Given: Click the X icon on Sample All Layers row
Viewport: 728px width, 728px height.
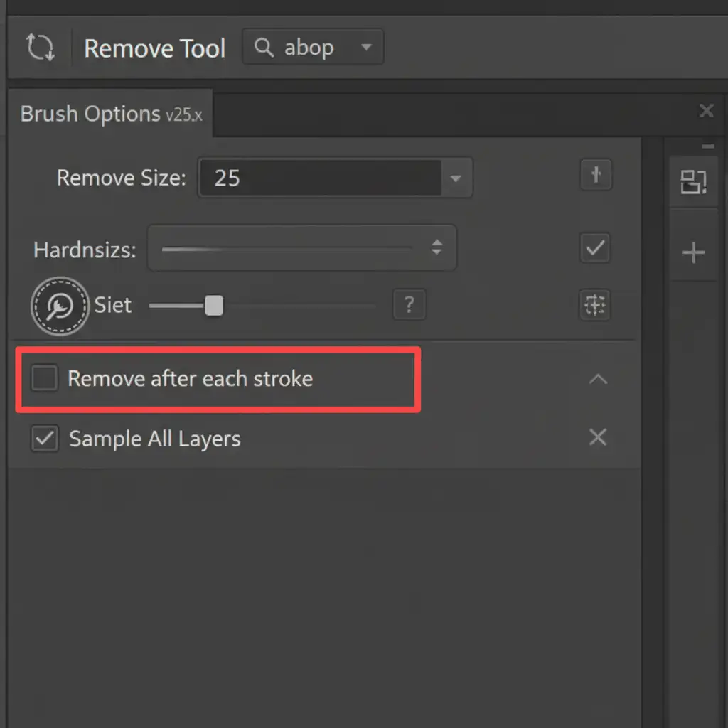Looking at the screenshot, I should [598, 438].
